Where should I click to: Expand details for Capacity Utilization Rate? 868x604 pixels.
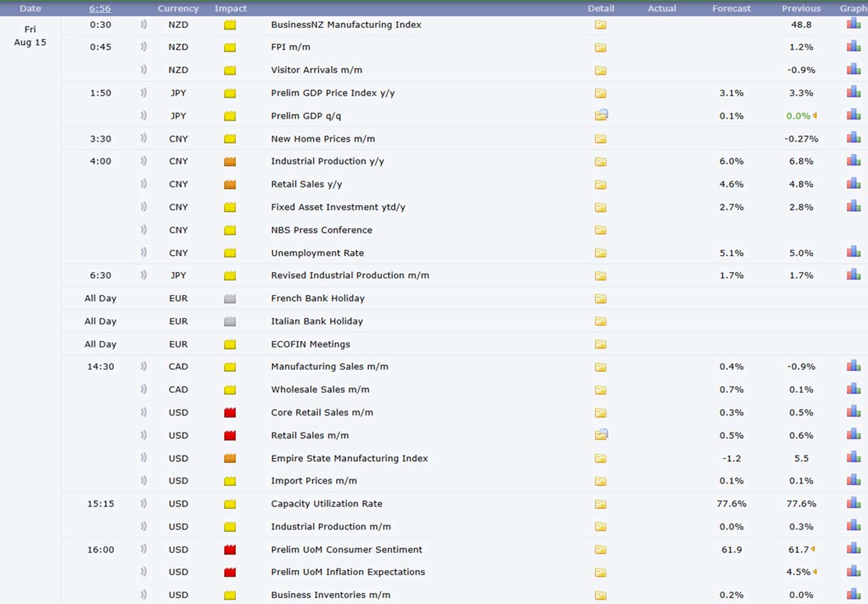coord(600,504)
